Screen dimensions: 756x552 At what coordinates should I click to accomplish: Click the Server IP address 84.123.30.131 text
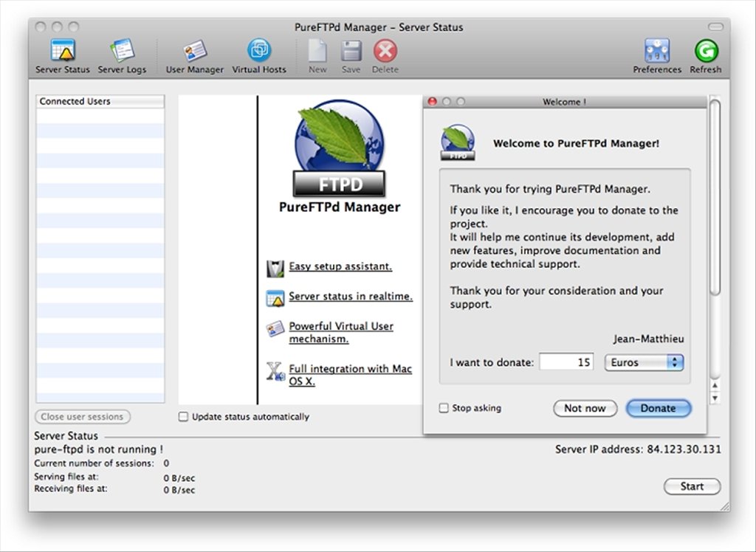(x=638, y=449)
